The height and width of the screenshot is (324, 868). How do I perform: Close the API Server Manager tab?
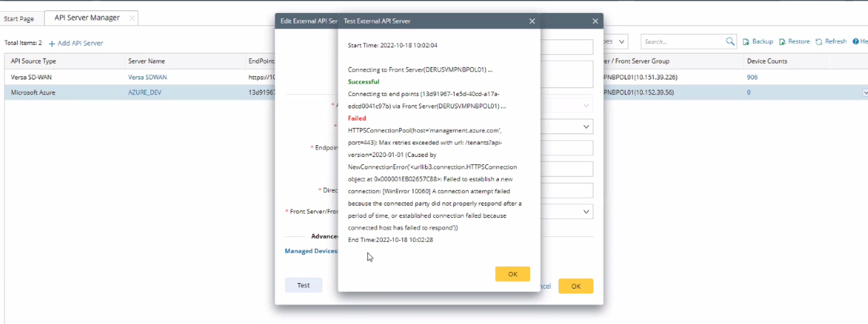click(x=132, y=18)
